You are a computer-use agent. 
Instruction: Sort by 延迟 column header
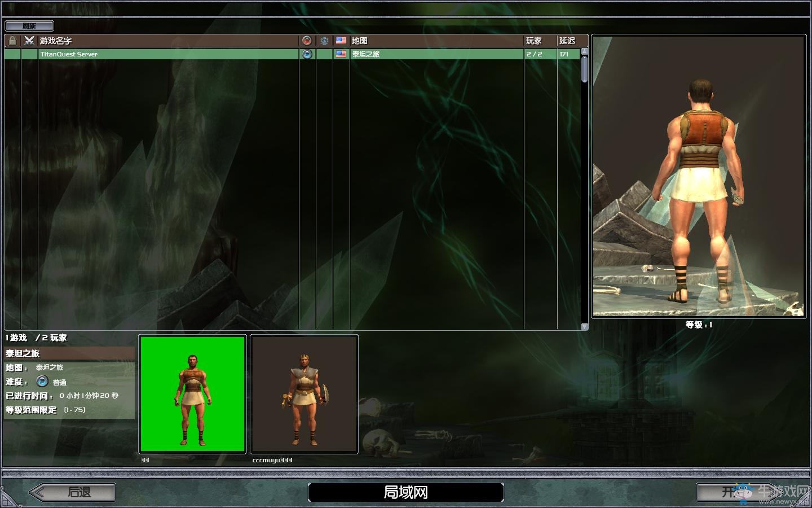[x=572, y=41]
